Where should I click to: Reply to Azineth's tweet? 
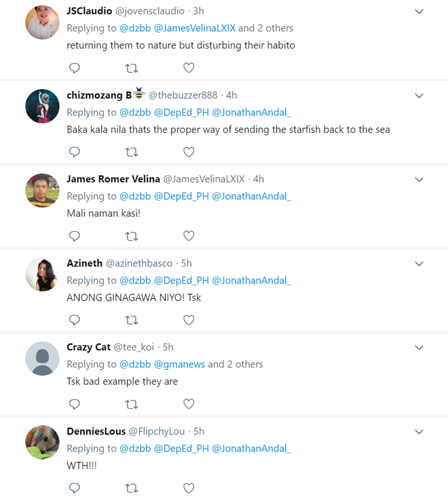[x=75, y=320]
